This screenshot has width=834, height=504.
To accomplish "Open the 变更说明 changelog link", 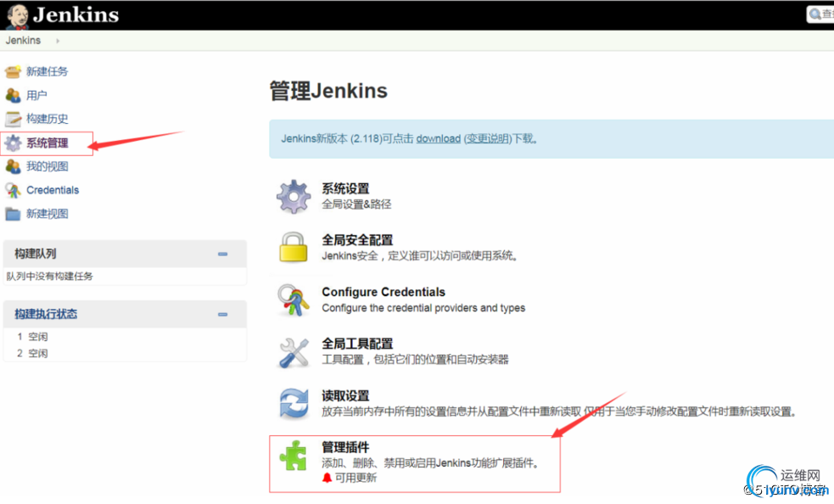I will (x=488, y=139).
